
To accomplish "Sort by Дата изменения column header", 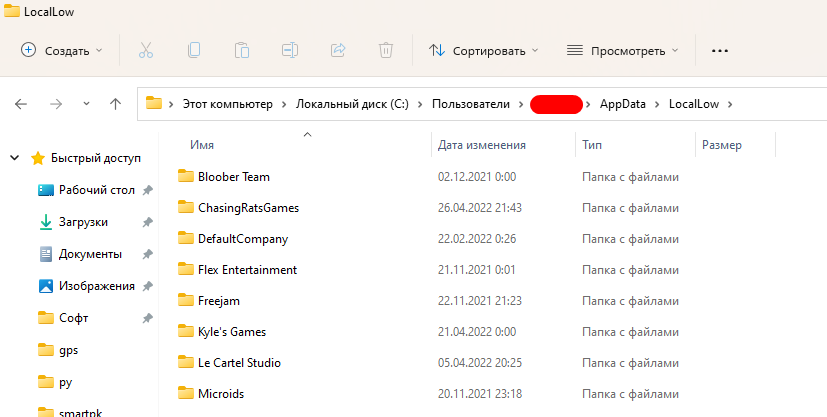I will pos(482,145).
